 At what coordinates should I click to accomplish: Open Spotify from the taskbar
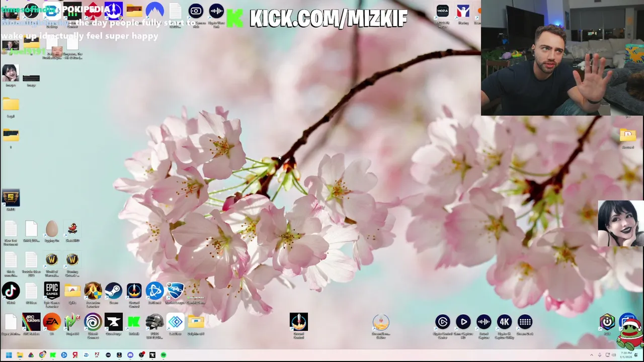164,355
